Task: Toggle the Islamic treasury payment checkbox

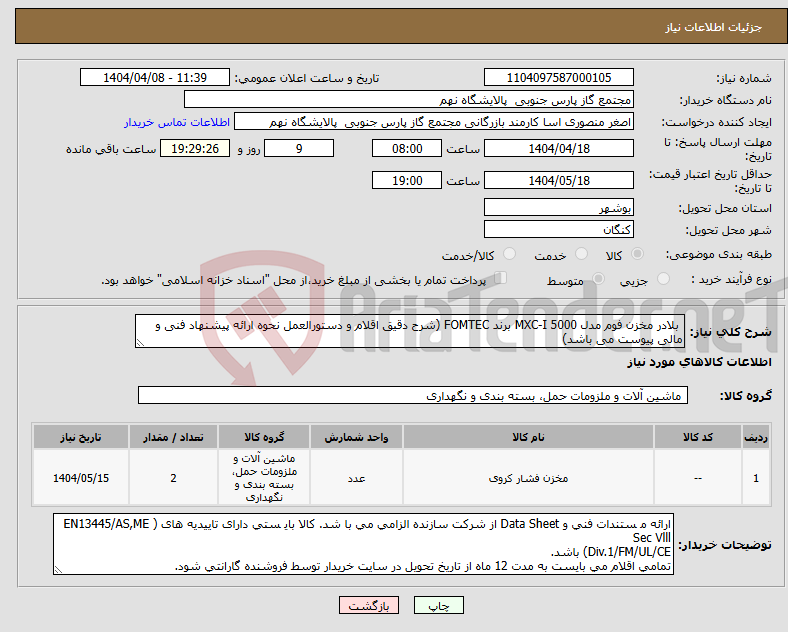Action: (x=501, y=277)
